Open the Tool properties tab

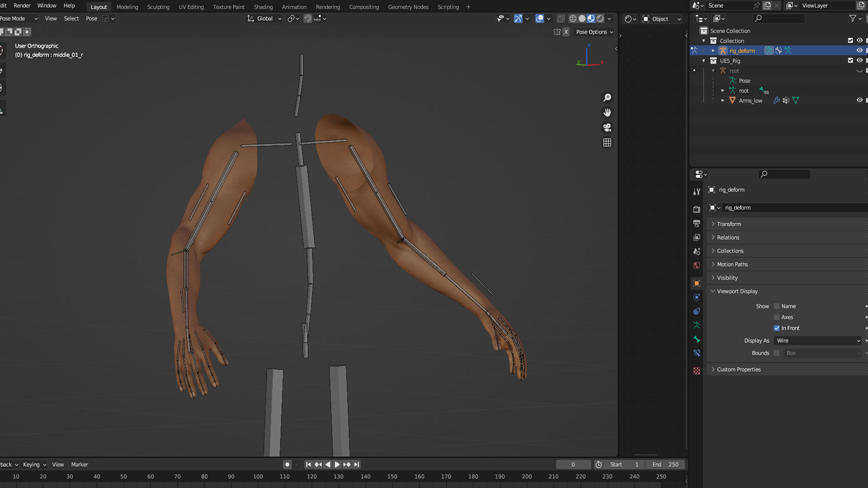(x=697, y=192)
